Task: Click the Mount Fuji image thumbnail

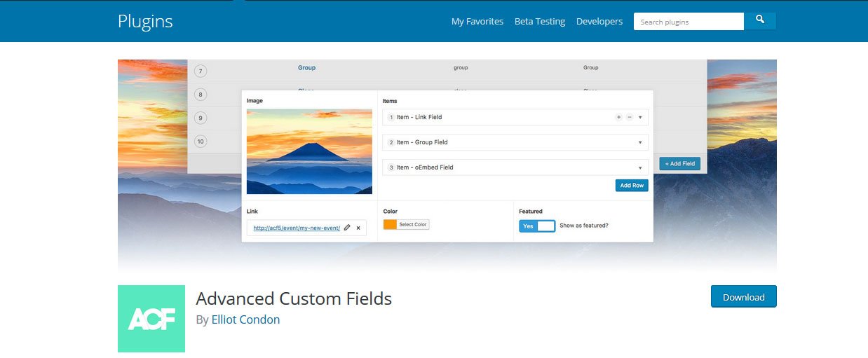Action: [309, 151]
